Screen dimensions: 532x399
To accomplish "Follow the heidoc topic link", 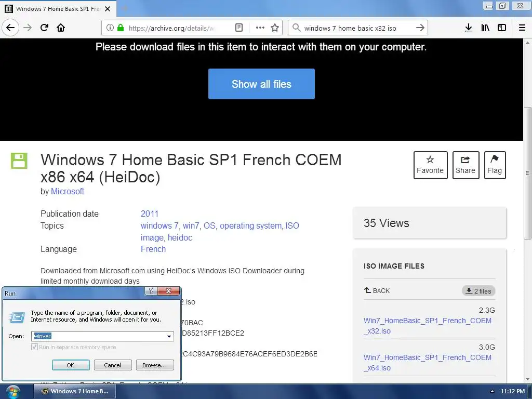I will coord(180,237).
